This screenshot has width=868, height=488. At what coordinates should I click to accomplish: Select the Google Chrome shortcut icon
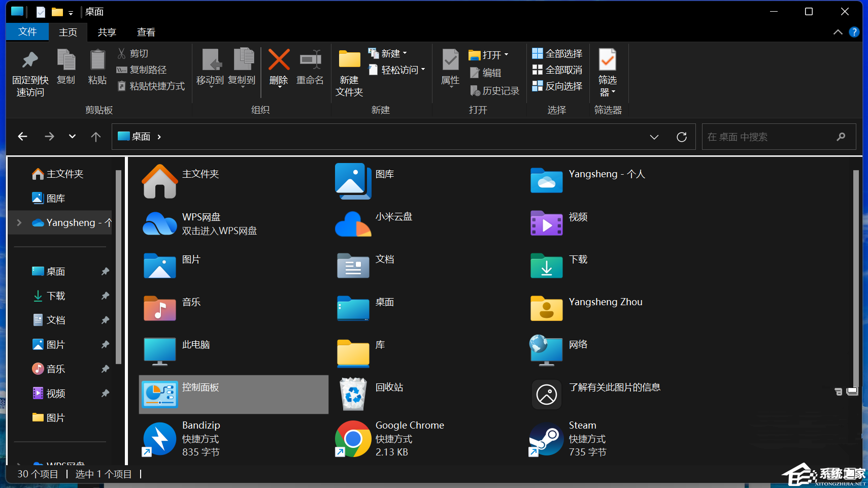tap(353, 439)
